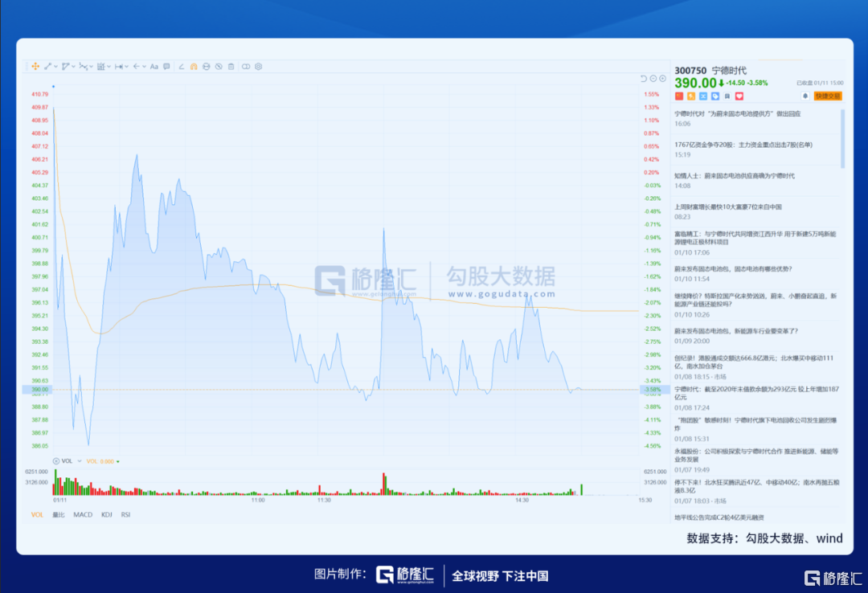Open 创纪录 港股通成交额 news headline

pyautogui.click(x=754, y=362)
